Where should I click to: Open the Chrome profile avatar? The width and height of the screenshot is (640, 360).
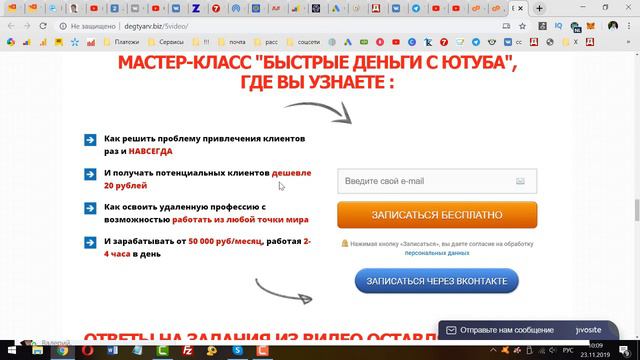612,26
